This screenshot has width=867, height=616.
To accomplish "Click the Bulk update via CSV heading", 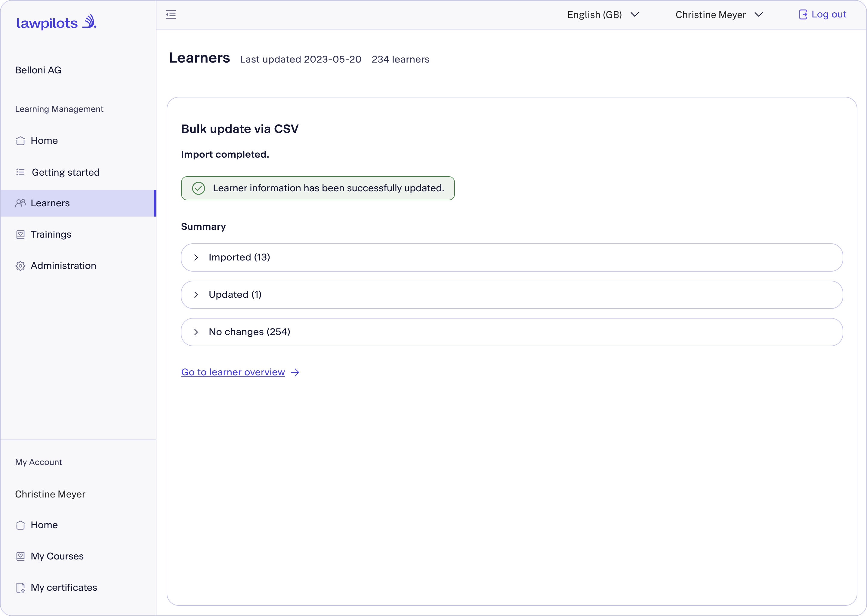I will tap(240, 129).
